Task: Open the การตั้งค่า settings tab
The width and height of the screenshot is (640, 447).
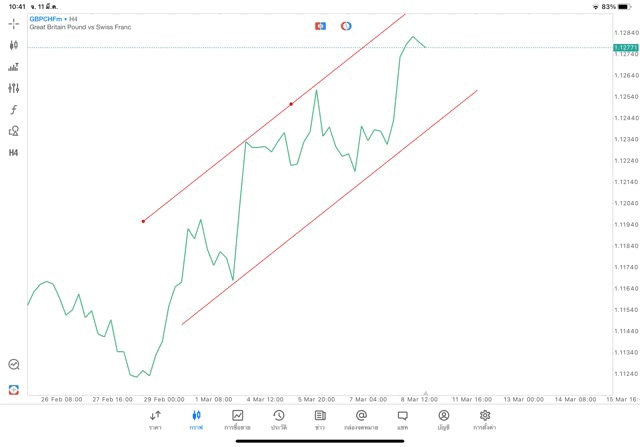Action: 485,419
